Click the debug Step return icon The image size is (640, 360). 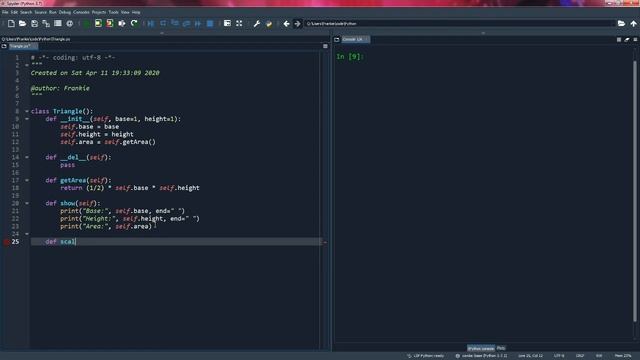[186, 24]
